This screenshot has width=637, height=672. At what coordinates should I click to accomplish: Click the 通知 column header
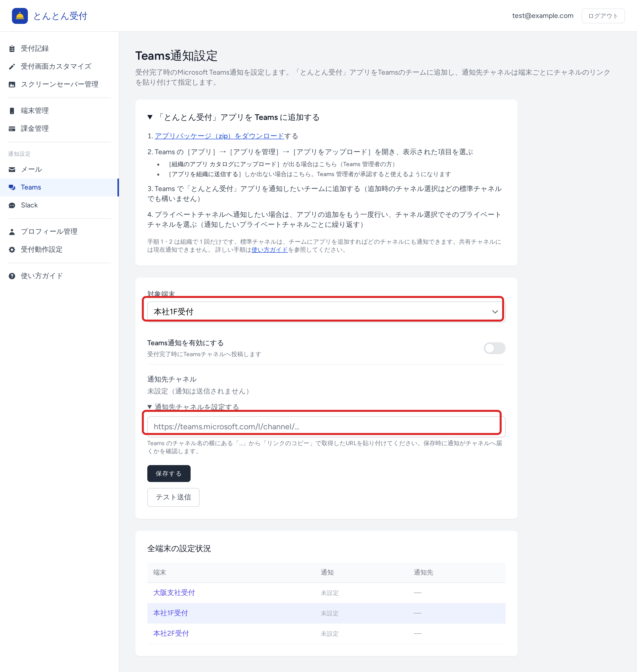point(327,573)
